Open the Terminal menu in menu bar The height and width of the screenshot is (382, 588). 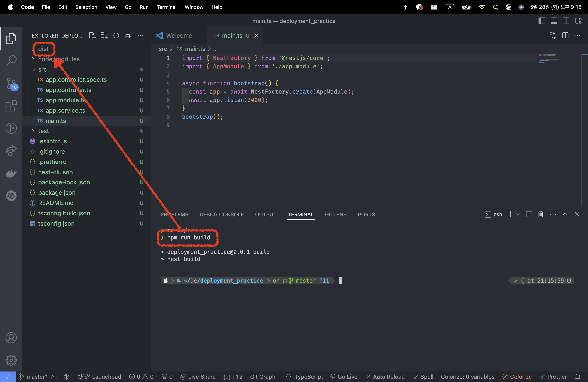[166, 7]
